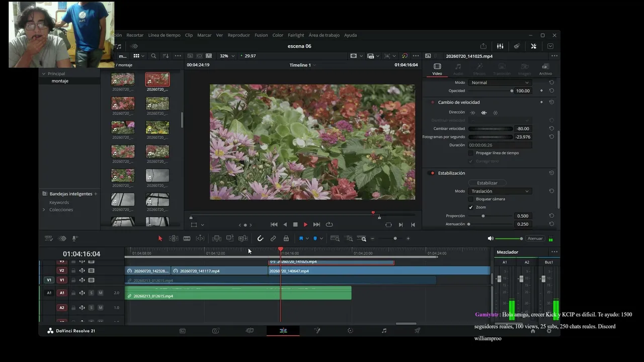The height and width of the screenshot is (362, 644).
Task: Toggle timeline snapping magnet icon
Action: [260, 238]
